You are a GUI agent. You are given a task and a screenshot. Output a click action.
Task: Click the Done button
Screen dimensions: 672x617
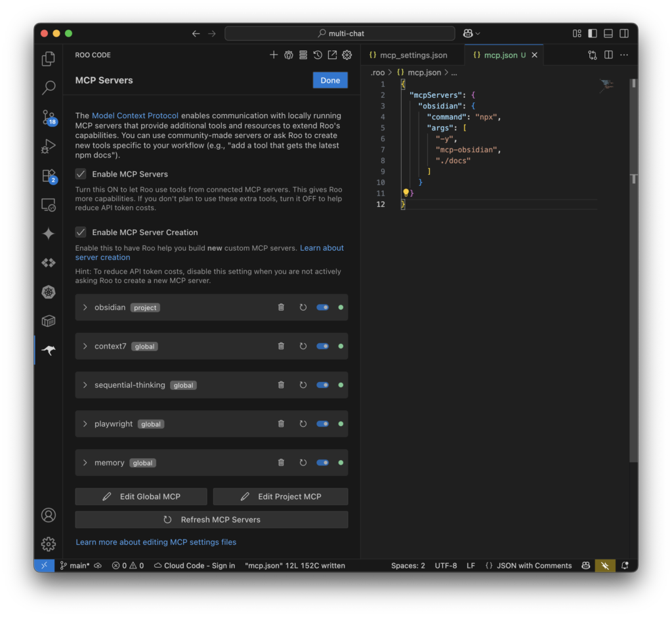pyautogui.click(x=330, y=79)
